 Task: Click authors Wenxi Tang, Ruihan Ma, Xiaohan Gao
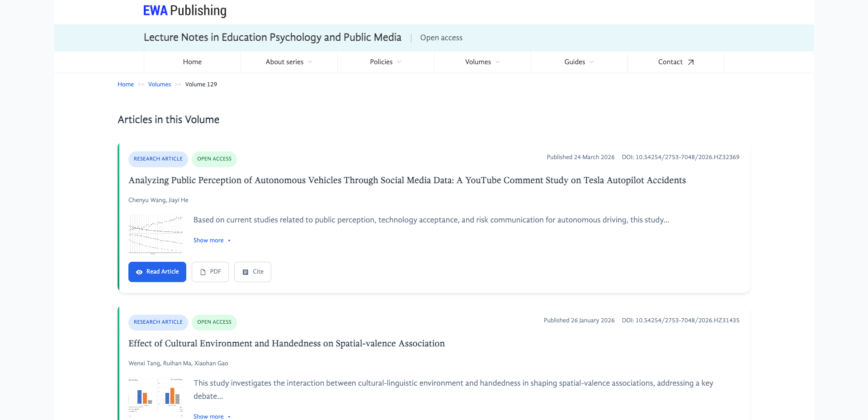[178, 363]
